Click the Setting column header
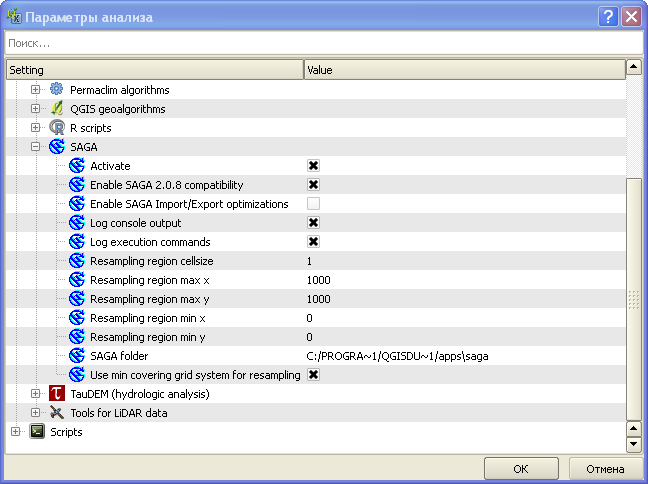This screenshot has width=648, height=484. 153,70
